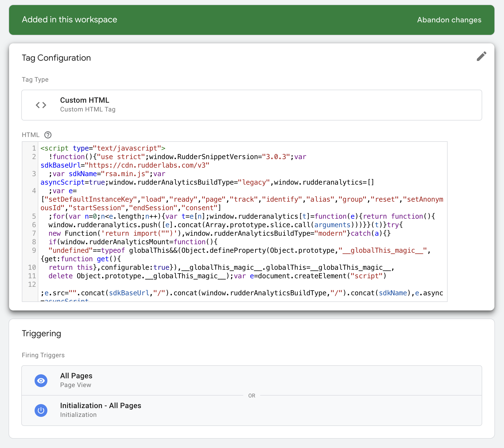Click the "modern" build type string
The height and width of the screenshot is (448, 504).
(331, 233)
